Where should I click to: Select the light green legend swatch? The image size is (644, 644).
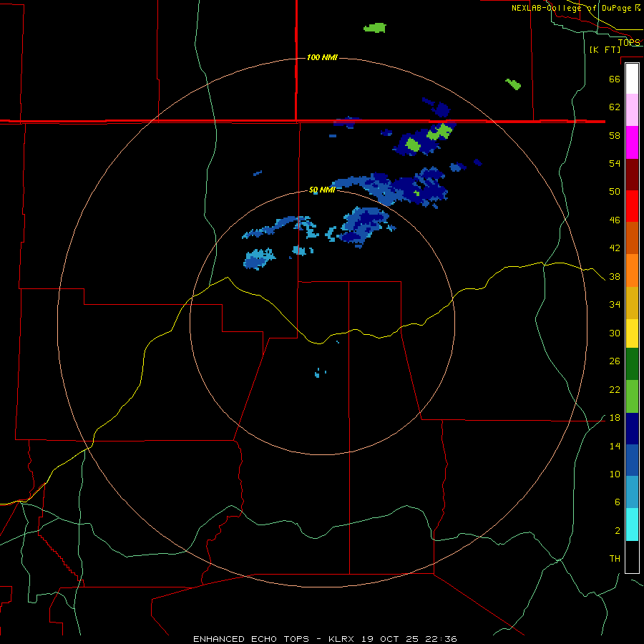click(632, 396)
